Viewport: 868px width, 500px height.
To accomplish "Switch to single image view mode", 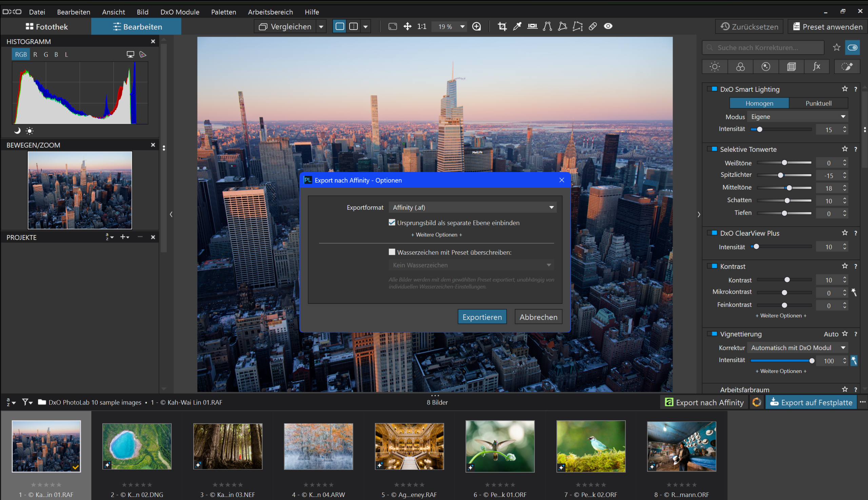I will [340, 26].
